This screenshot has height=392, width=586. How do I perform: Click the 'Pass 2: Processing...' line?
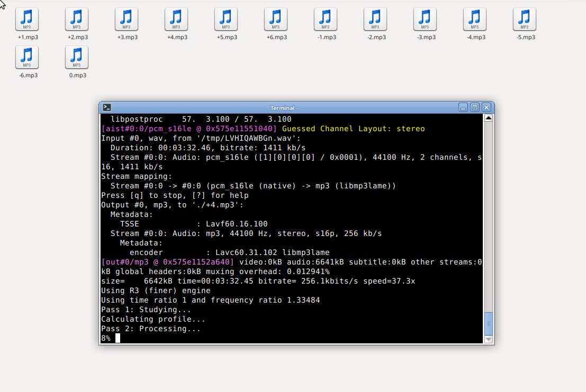(151, 329)
